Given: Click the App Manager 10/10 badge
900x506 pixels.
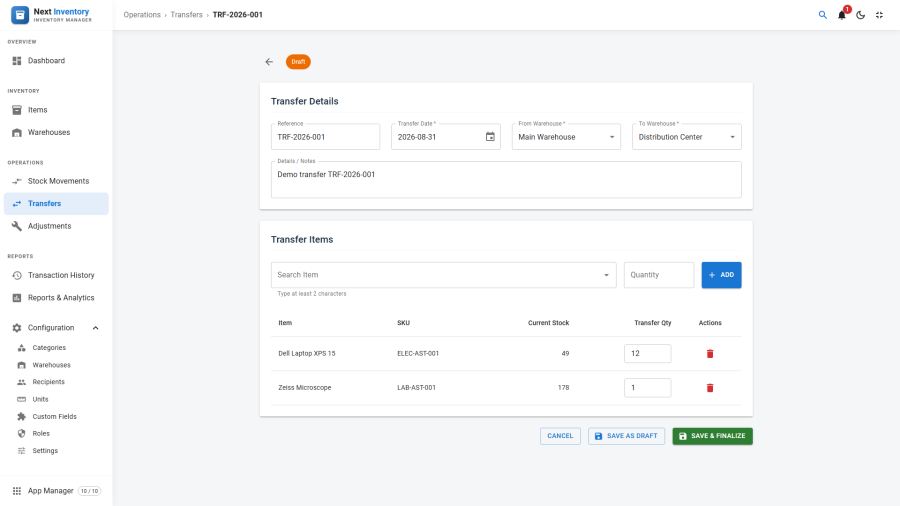Looking at the screenshot, I should coord(90,491).
